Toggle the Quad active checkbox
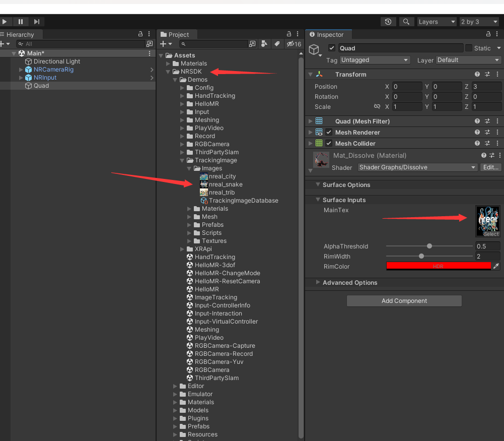Screen dimensions: 504x441 click(x=331, y=48)
